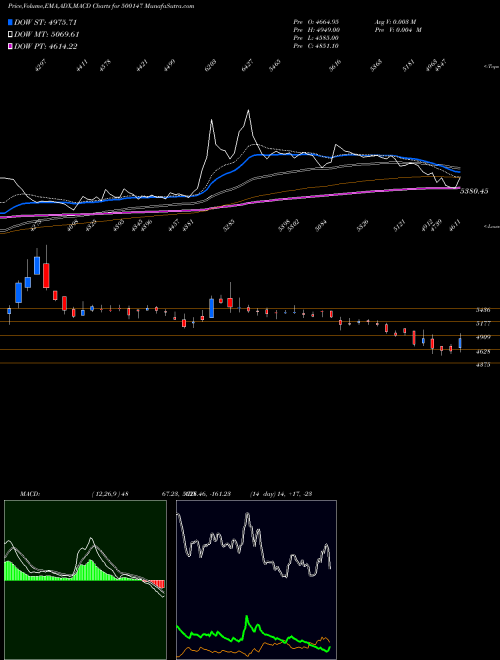The image size is (500, 660).
Task: Click the 5380.45 price label at chart right
Action: tap(474, 191)
